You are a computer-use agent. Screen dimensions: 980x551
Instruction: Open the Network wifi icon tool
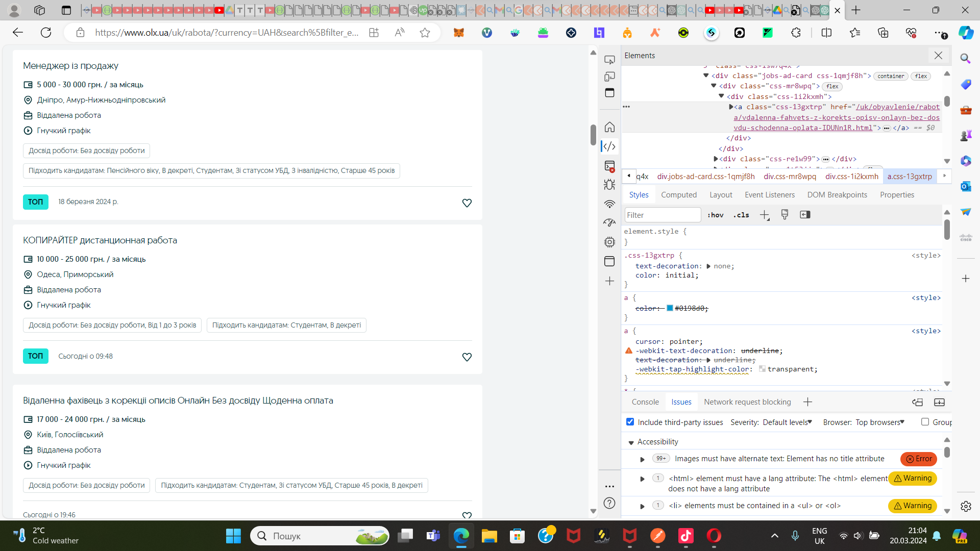[x=609, y=204]
